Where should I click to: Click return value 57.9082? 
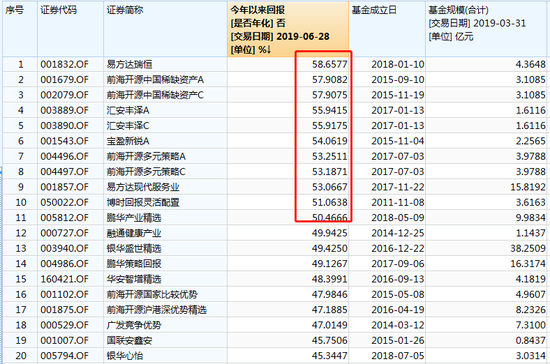coord(330,80)
